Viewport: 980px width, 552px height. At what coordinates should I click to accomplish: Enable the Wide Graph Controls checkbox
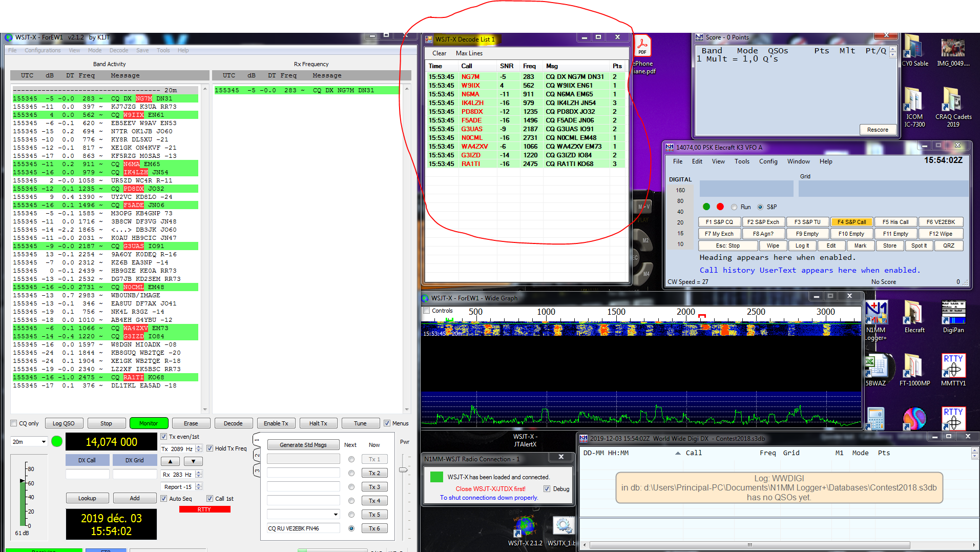click(x=426, y=311)
